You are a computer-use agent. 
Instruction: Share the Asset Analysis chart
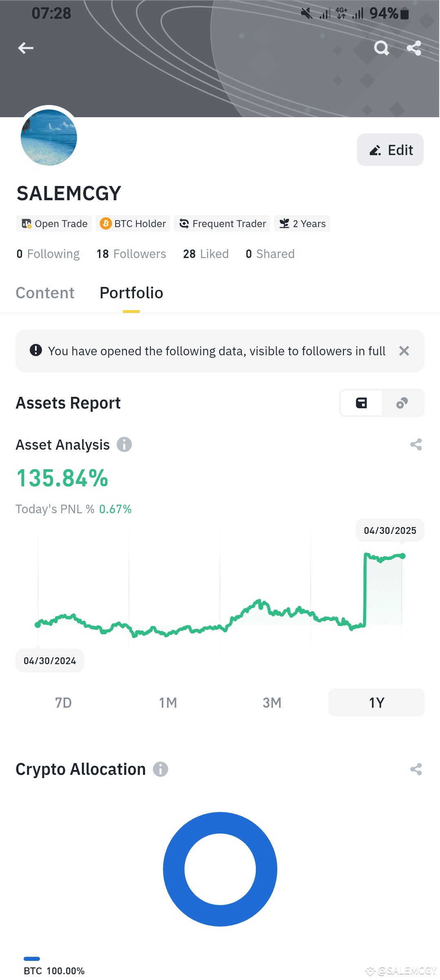click(x=416, y=444)
